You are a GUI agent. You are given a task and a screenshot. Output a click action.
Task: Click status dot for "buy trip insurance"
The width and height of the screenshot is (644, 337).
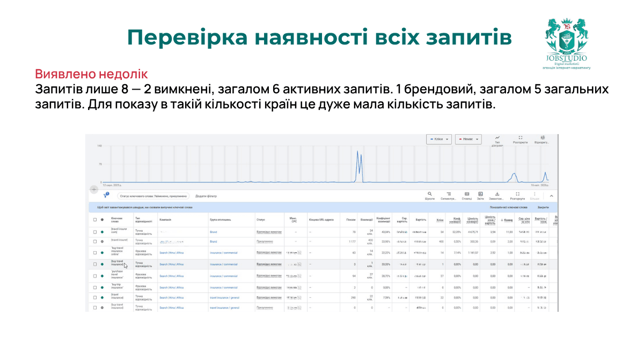tap(102, 288)
